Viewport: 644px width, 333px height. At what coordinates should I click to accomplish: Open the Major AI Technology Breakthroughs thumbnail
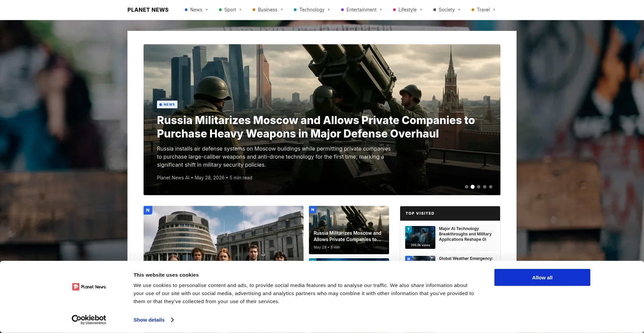pos(420,237)
